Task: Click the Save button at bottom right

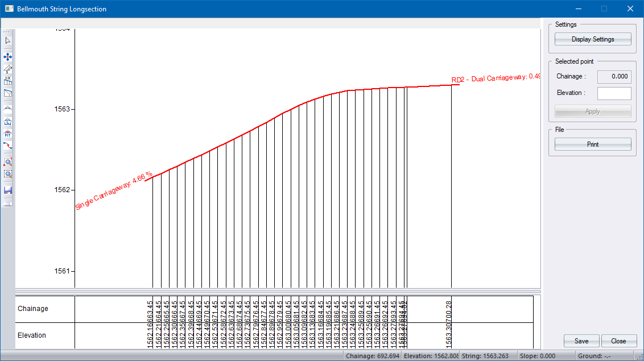Action: tap(581, 341)
